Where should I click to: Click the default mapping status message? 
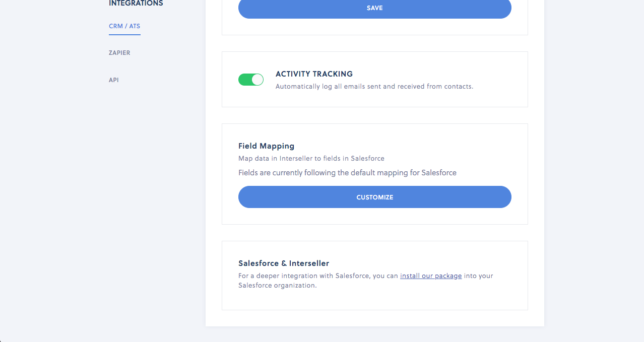click(x=347, y=173)
